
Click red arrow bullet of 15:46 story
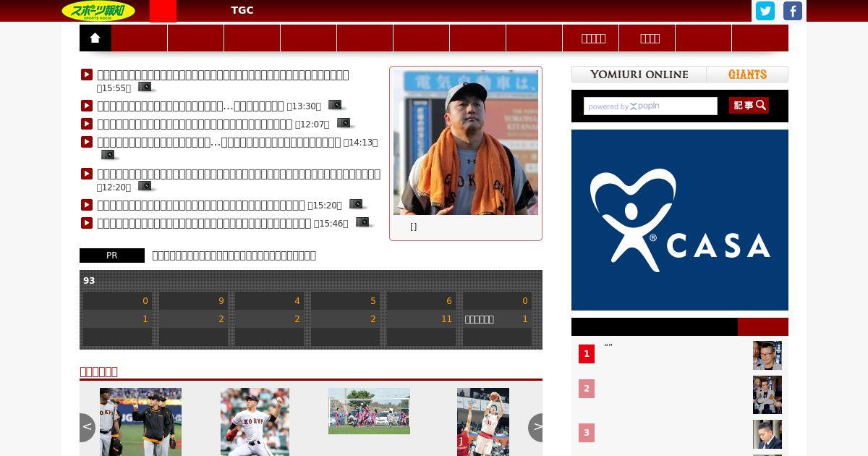coord(87,223)
